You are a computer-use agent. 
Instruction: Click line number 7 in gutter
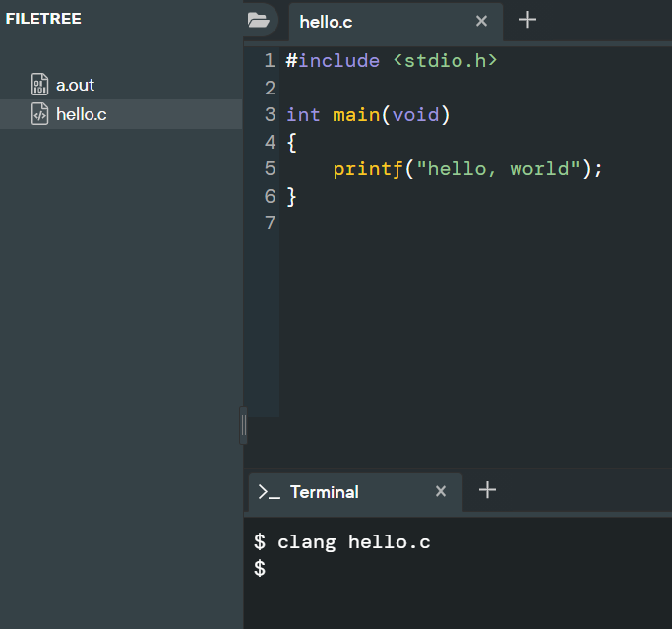pos(270,223)
